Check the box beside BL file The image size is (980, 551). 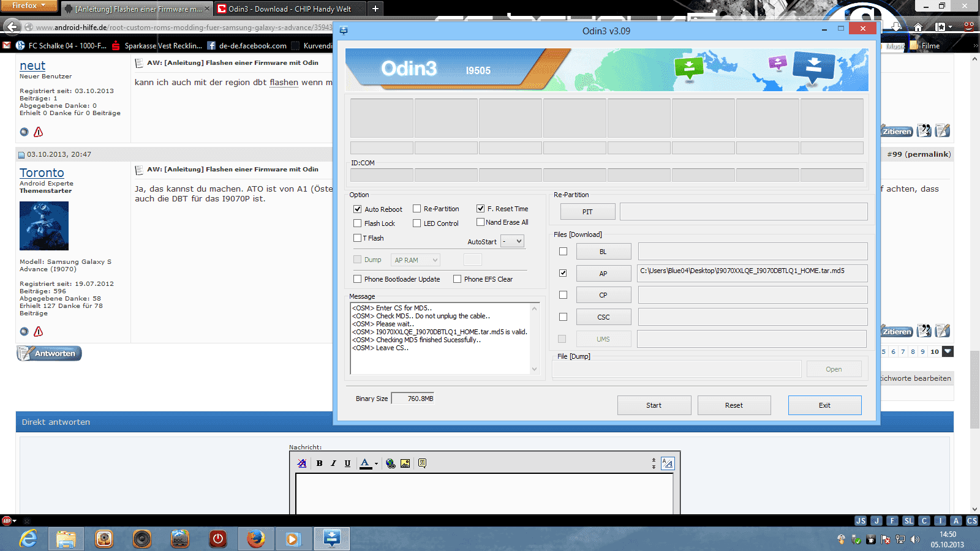(563, 252)
